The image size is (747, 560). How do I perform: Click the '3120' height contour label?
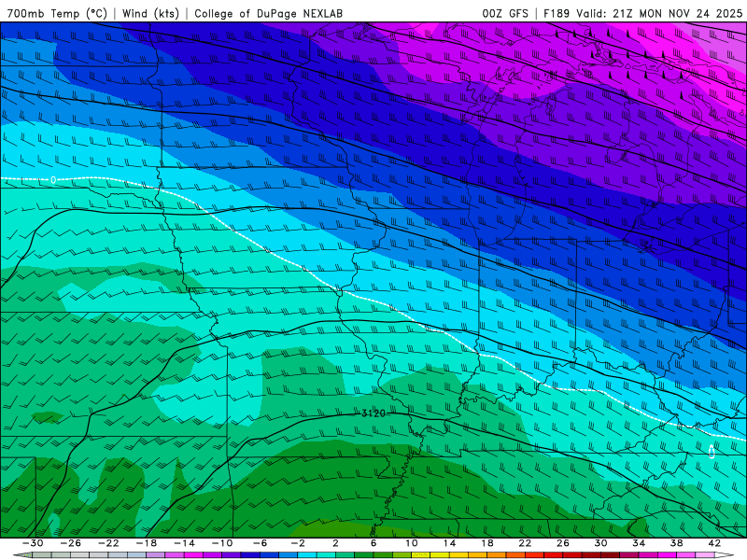[x=373, y=413]
